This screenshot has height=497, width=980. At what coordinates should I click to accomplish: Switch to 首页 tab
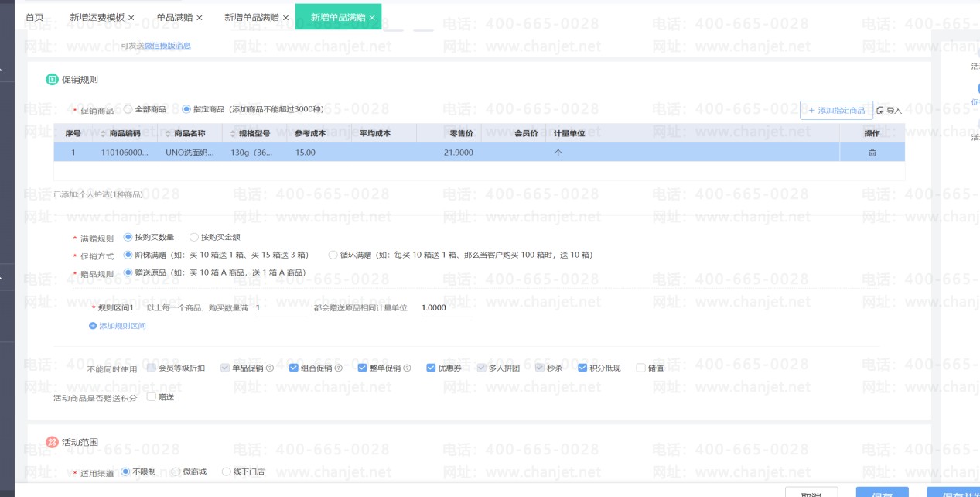tap(35, 17)
